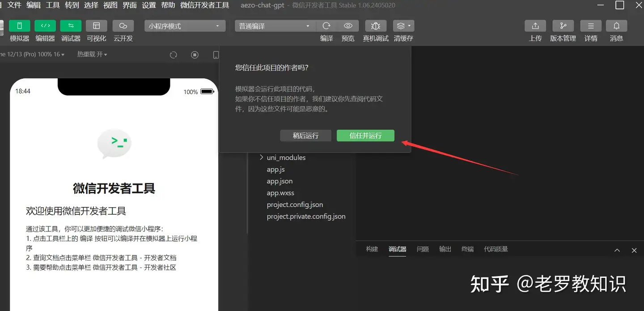Switch to the 输出 tab
This screenshot has height=311, width=644.
[445, 249]
